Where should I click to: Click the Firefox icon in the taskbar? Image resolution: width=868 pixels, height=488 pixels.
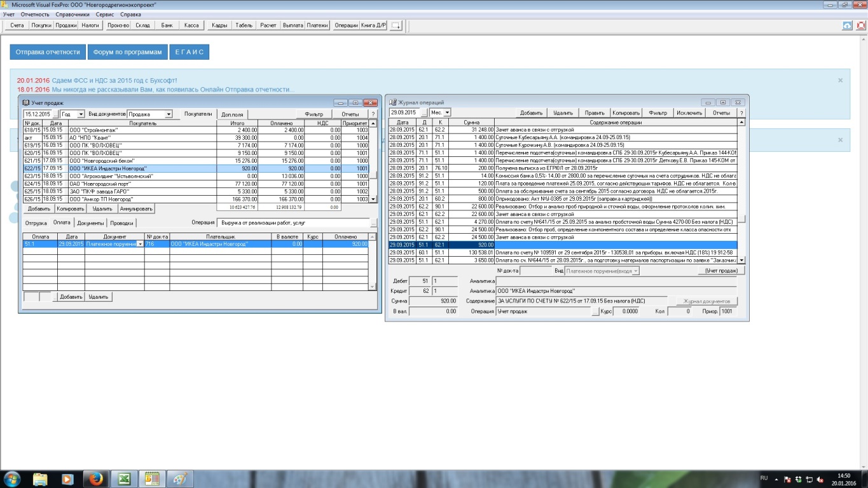coord(95,478)
